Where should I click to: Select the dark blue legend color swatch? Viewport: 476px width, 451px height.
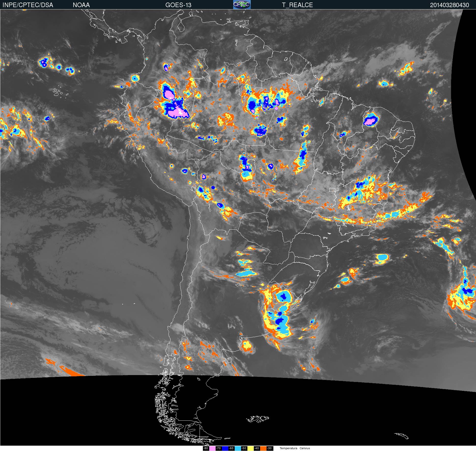(225, 448)
